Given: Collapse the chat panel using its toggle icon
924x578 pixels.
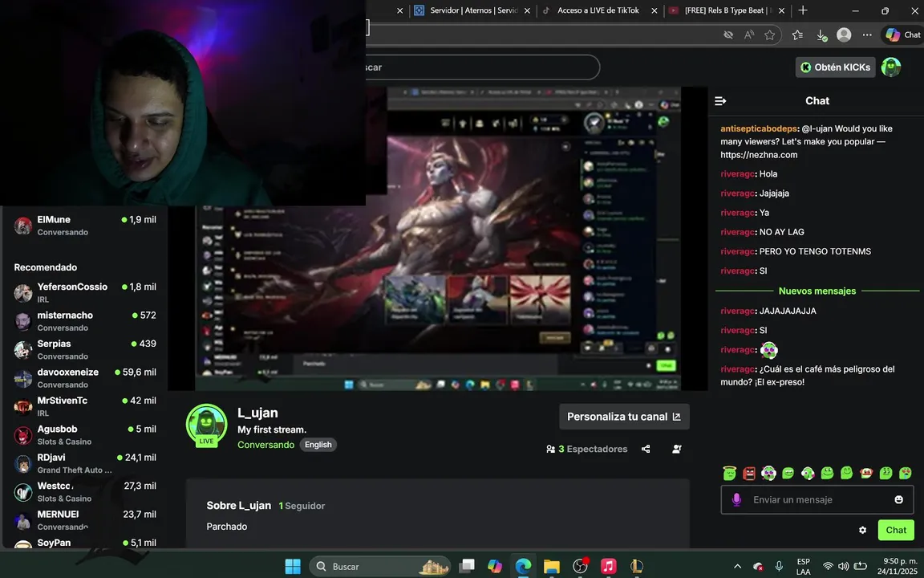Looking at the screenshot, I should click(720, 101).
